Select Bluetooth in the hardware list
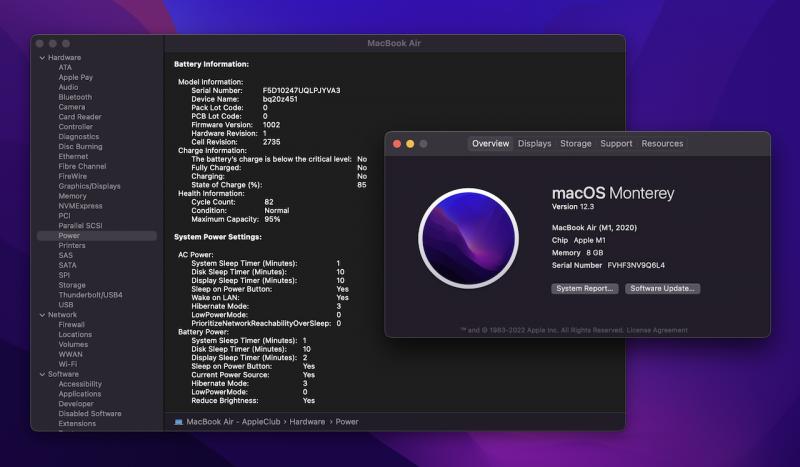This screenshot has height=467, width=800. 75,97
